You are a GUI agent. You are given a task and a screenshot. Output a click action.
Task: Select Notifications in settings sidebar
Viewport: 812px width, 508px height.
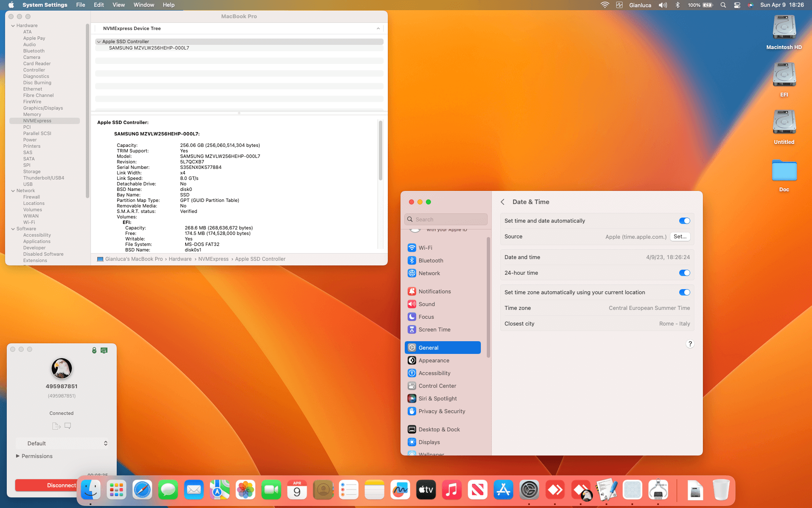pyautogui.click(x=434, y=291)
